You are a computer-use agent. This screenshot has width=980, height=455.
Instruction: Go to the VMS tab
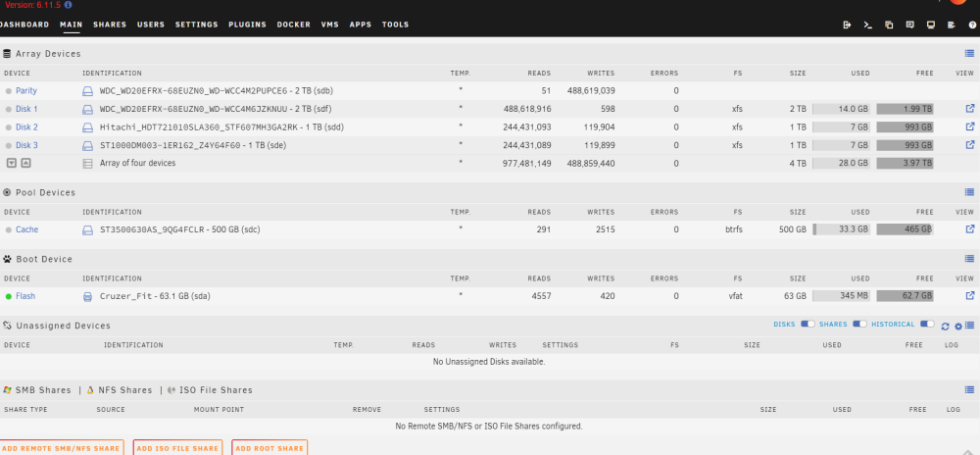coord(330,25)
